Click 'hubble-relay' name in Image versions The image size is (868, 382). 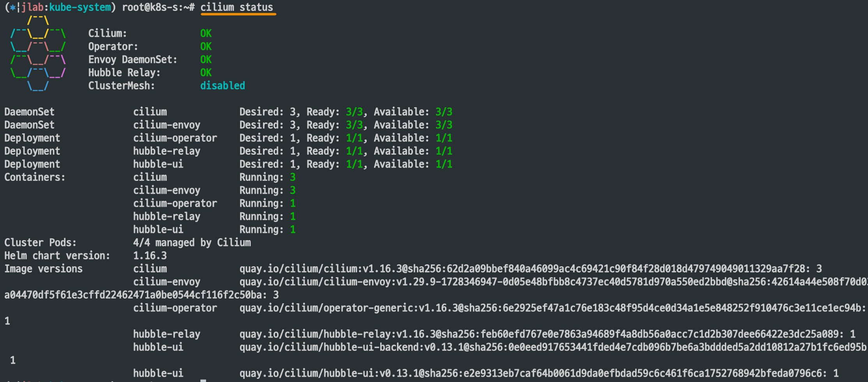click(x=167, y=334)
